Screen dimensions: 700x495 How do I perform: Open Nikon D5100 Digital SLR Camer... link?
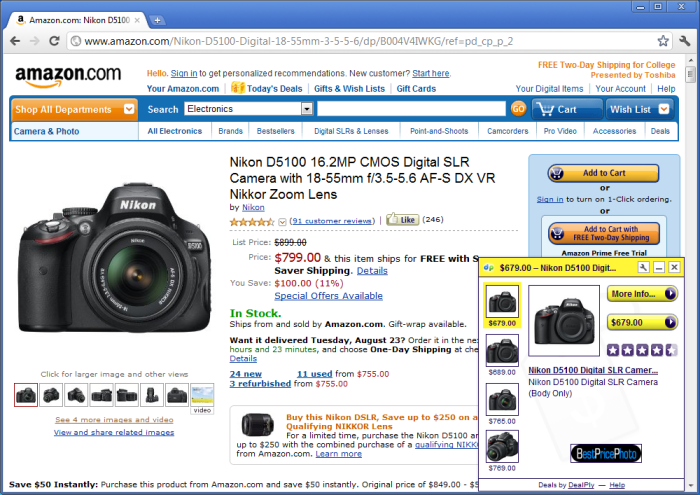pos(593,370)
